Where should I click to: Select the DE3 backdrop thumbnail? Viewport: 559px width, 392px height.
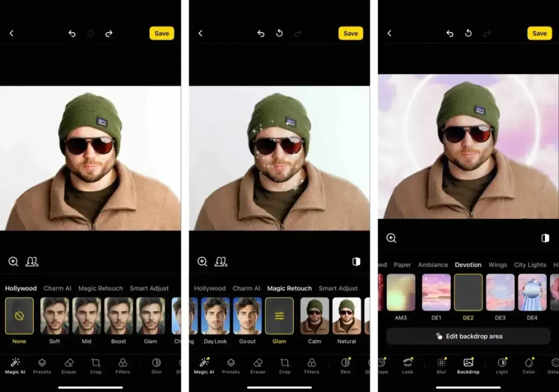[x=500, y=293]
